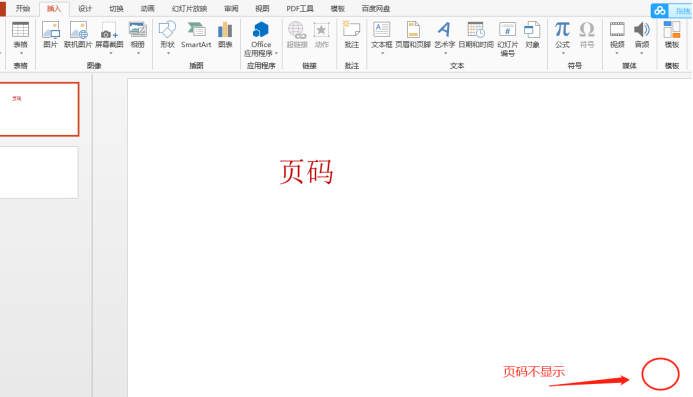Switch to the 开始 Home tab
Image resolution: width=693 pixels, height=397 pixels.
click(23, 9)
